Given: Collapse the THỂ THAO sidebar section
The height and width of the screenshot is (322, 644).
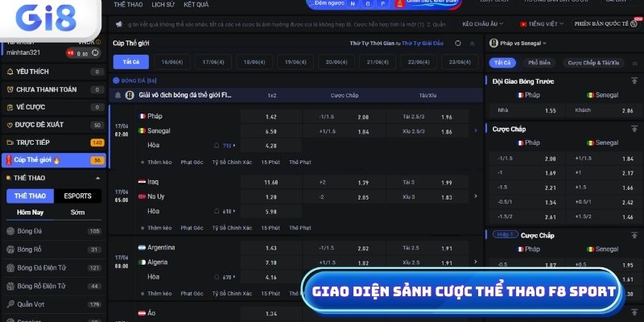Looking at the screenshot, I should coord(97,178).
